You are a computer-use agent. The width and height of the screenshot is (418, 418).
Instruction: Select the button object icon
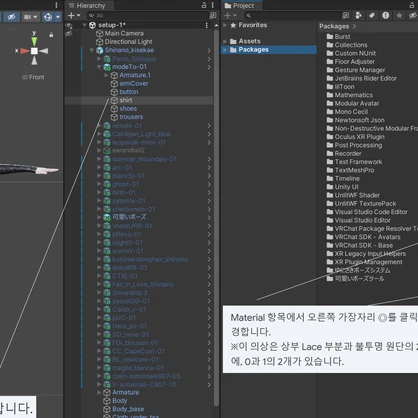point(114,92)
